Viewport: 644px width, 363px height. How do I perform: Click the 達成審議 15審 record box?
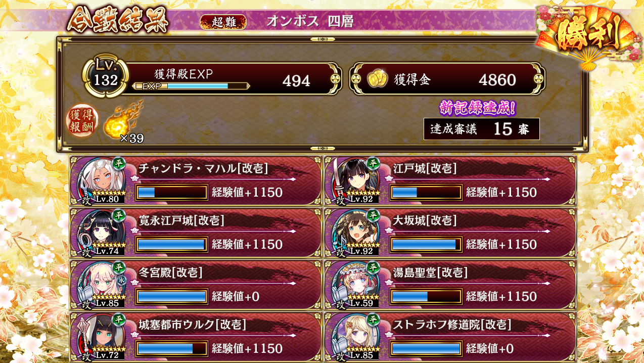[x=481, y=129]
